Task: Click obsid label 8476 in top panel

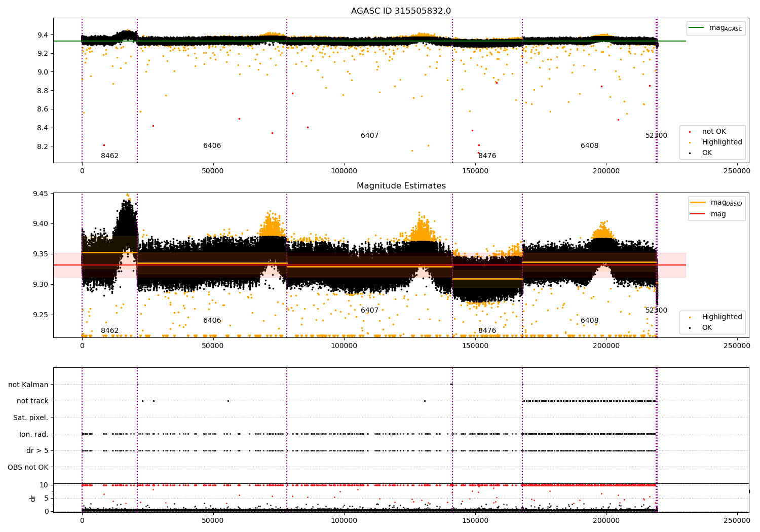Action: [487, 156]
